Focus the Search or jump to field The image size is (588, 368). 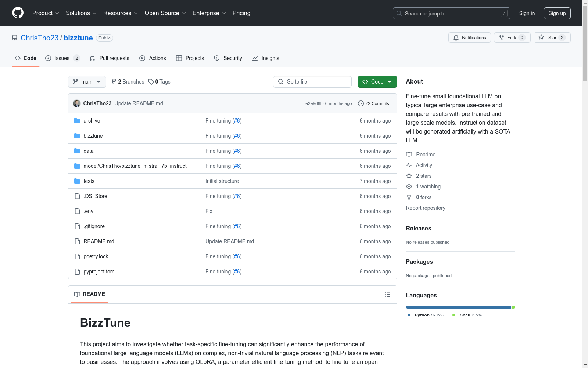point(451,13)
